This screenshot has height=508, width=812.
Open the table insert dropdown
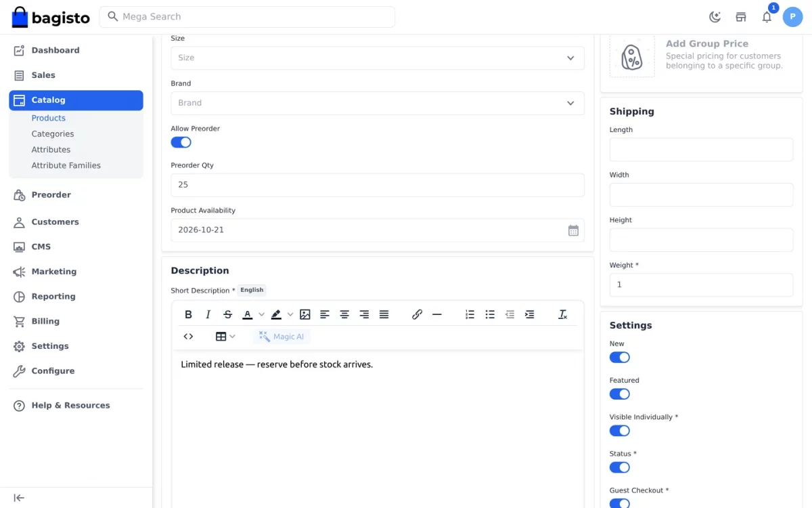point(225,337)
